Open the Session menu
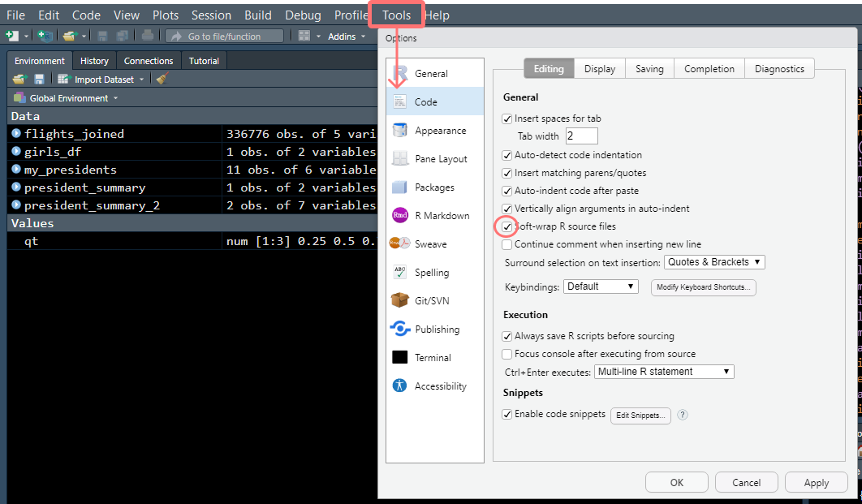 coord(211,15)
